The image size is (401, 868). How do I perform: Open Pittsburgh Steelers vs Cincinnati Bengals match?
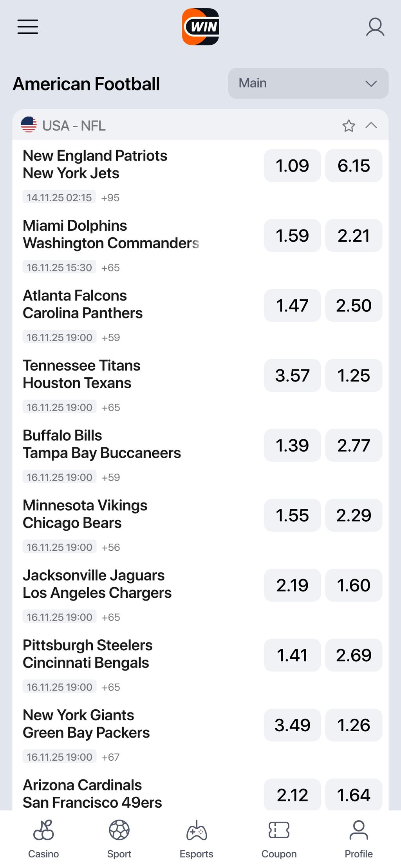(x=87, y=654)
